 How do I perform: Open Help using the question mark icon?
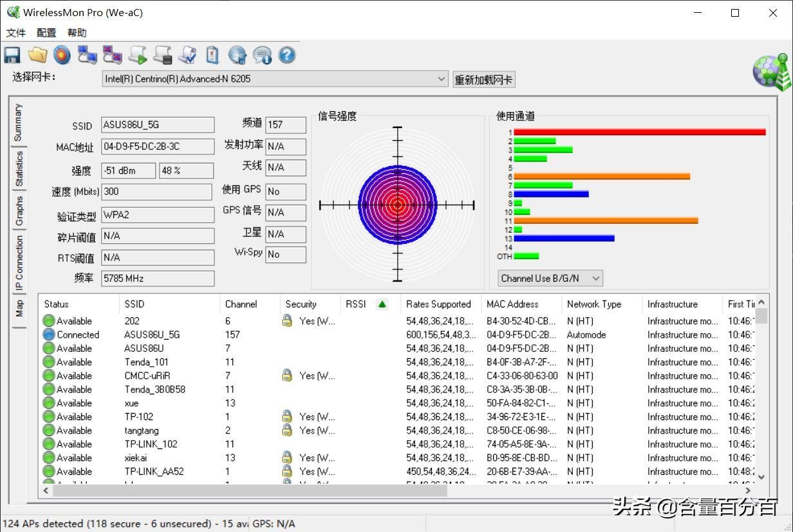tap(286, 55)
